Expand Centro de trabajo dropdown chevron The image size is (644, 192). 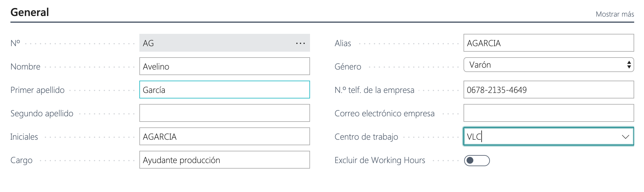click(x=625, y=137)
